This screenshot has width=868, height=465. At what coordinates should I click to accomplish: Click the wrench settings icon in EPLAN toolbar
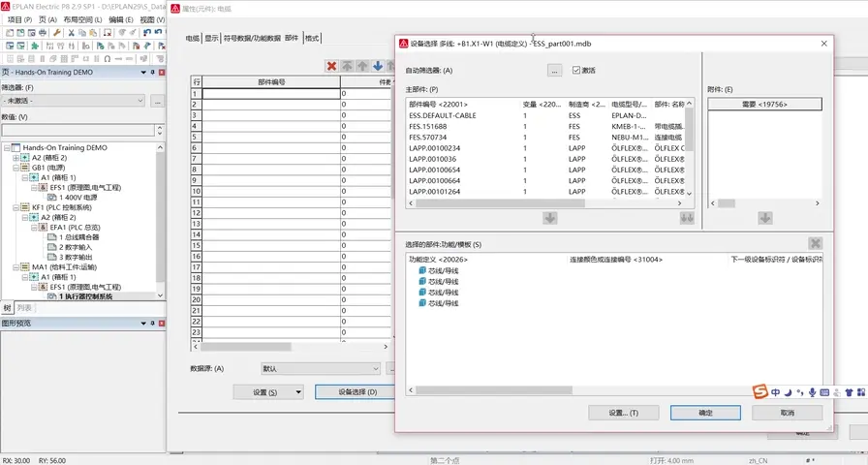[56, 33]
